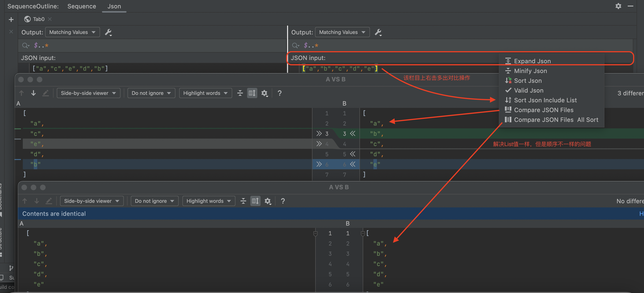Click the Minify Json option
Viewport: 644px width, 293px height.
(x=530, y=71)
